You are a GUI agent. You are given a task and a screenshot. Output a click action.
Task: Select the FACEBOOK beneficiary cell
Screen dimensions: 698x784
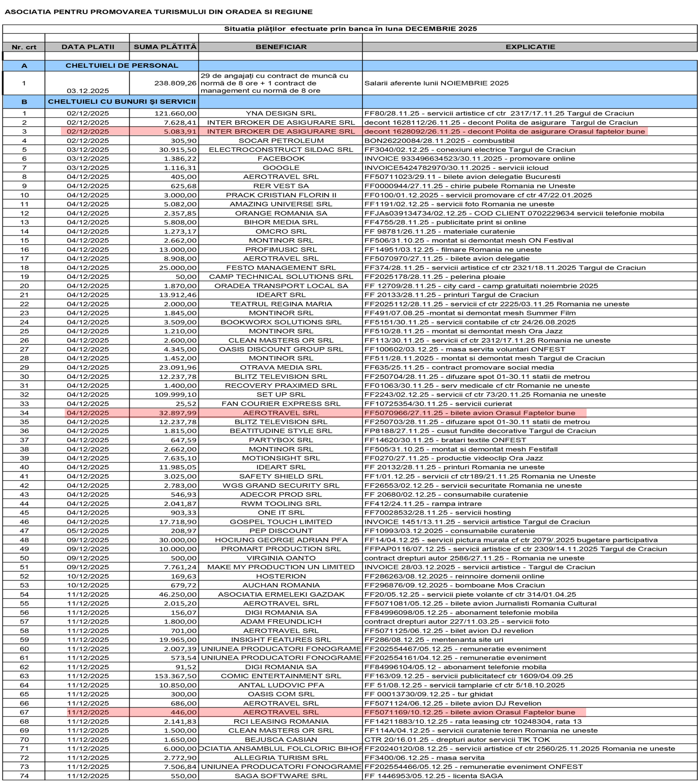281,159
